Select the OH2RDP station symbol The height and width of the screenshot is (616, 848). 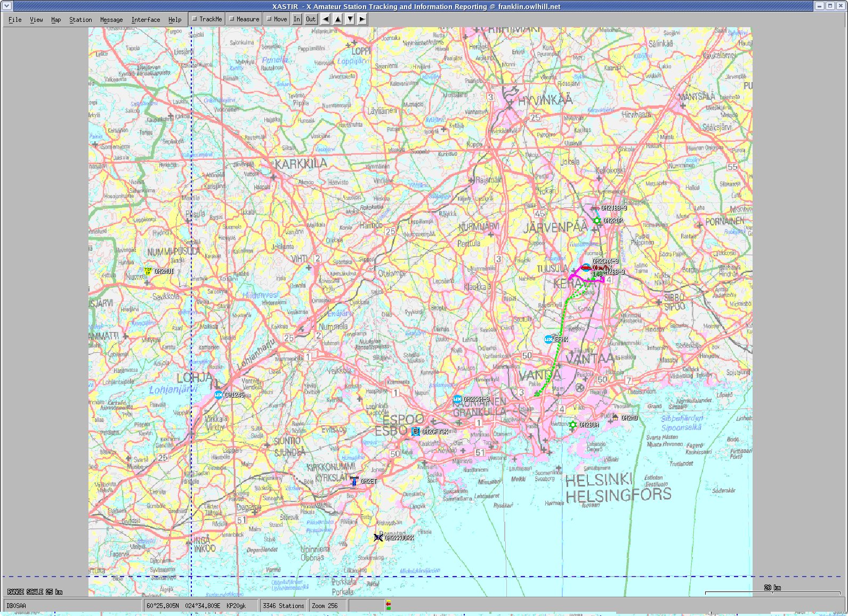coord(597,221)
